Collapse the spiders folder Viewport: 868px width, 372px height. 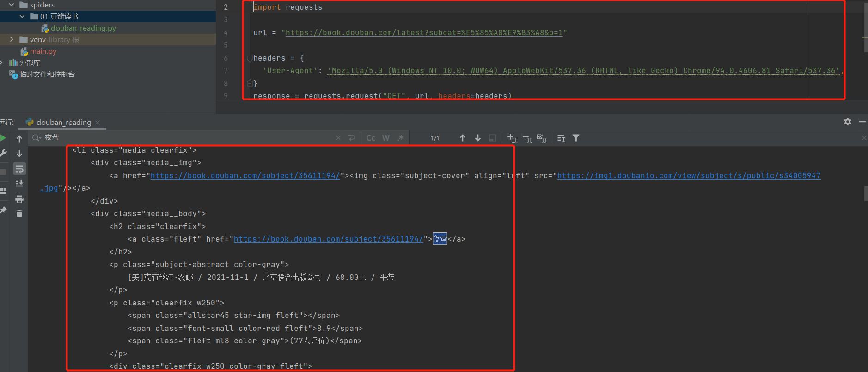[x=12, y=5]
